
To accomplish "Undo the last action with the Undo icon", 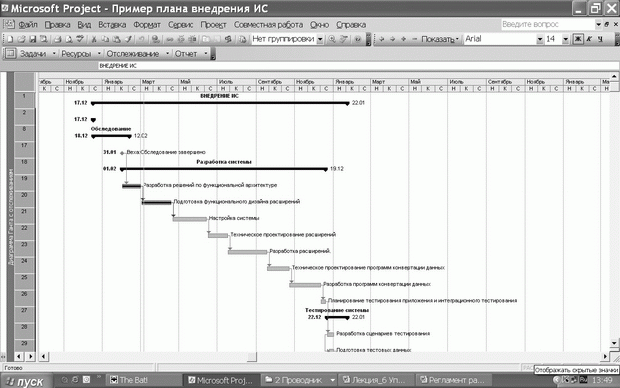I will (142, 39).
